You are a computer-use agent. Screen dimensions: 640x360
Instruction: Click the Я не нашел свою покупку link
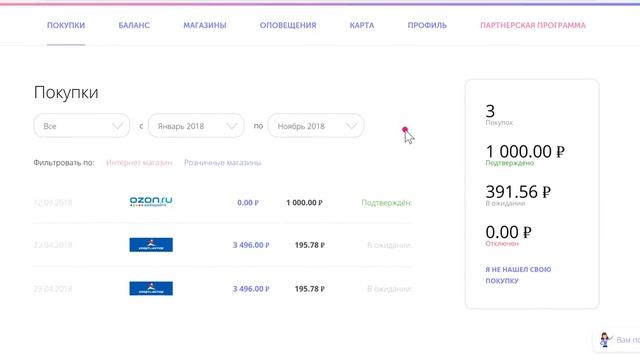tap(518, 275)
